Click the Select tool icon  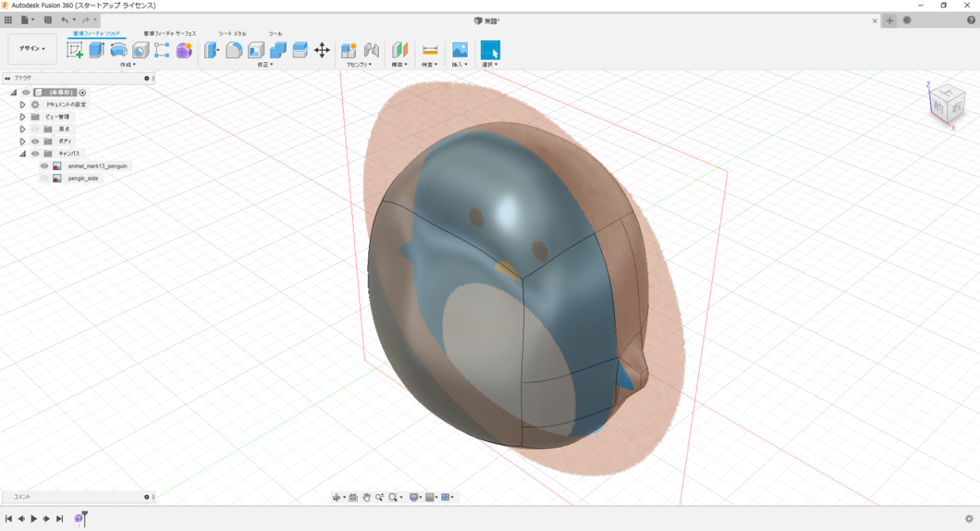[x=490, y=50]
